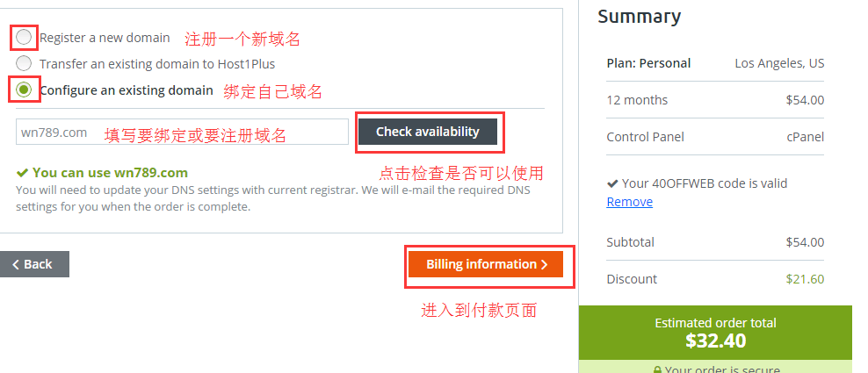Click checkmark icon next to 40OFFWEB code message

click(612, 183)
